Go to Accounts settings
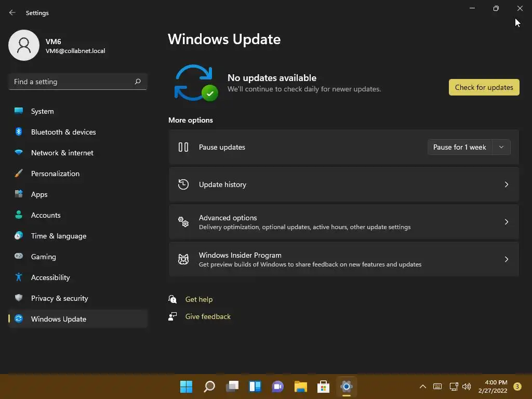 (x=78, y=215)
